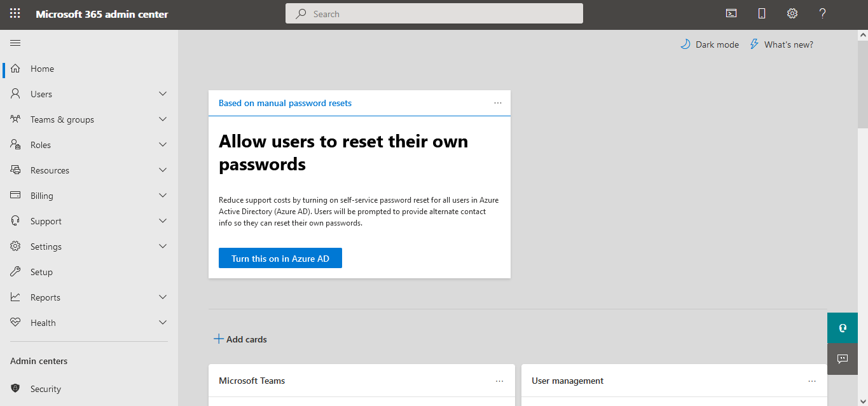Click the Users person icon
Image resolution: width=868 pixels, height=406 pixels.
click(16, 94)
